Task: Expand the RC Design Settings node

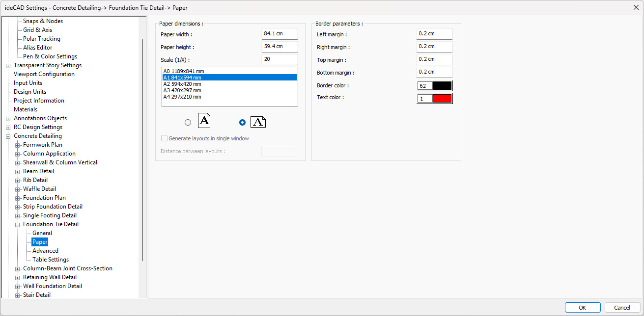Action: pos(8,128)
